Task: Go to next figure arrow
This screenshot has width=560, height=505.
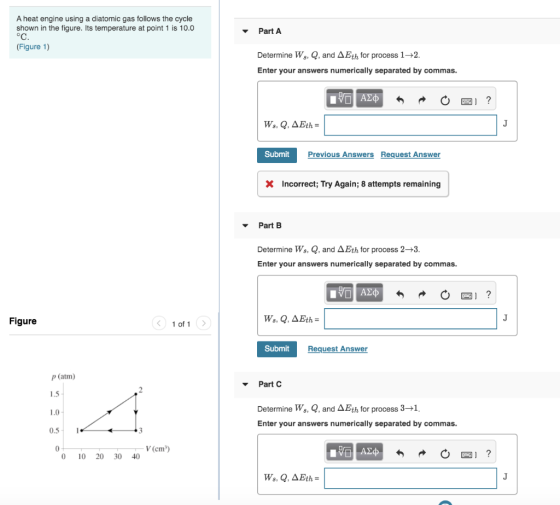Action: (x=204, y=323)
